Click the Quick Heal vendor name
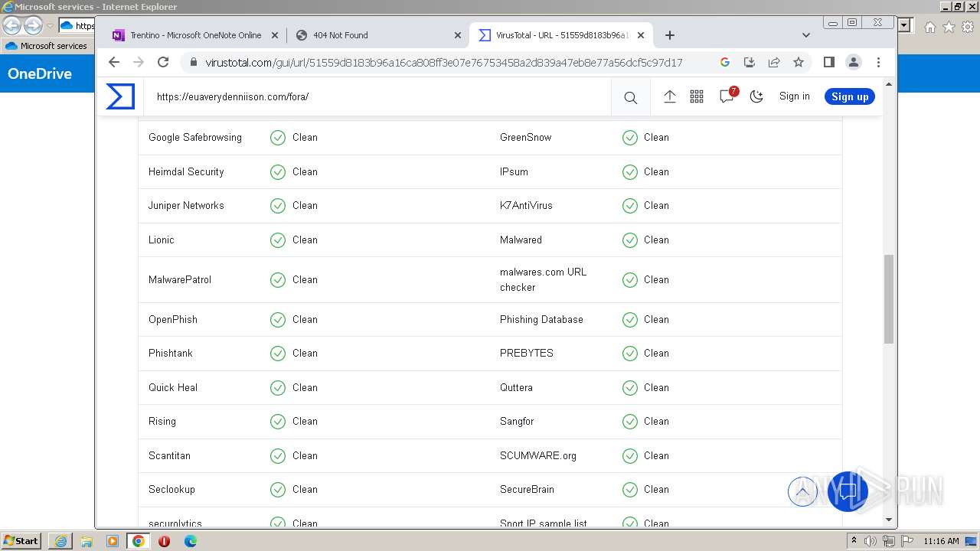This screenshot has width=980, height=551. click(x=173, y=388)
